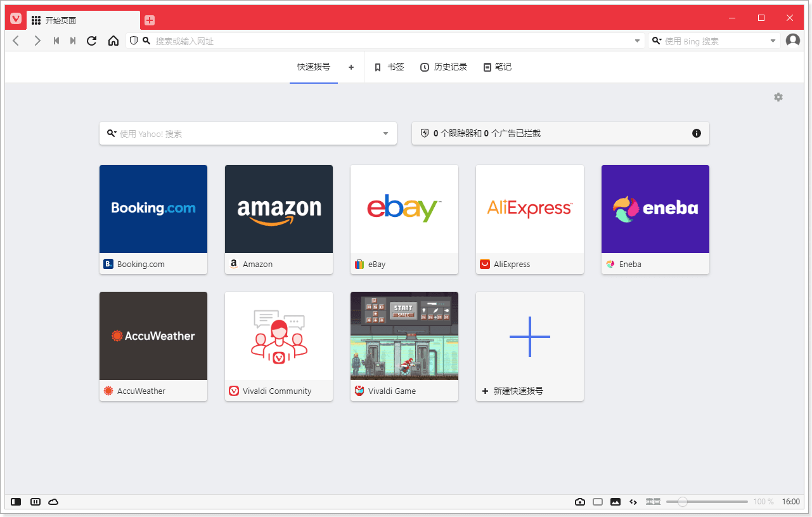812x517 pixels.
Task: Click the fast forward button
Action: 73,41
